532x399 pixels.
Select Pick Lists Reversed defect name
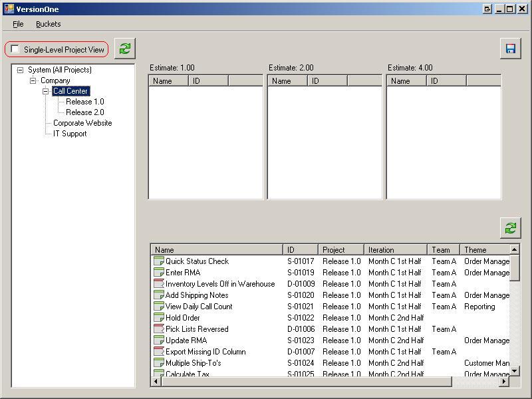[x=197, y=329]
